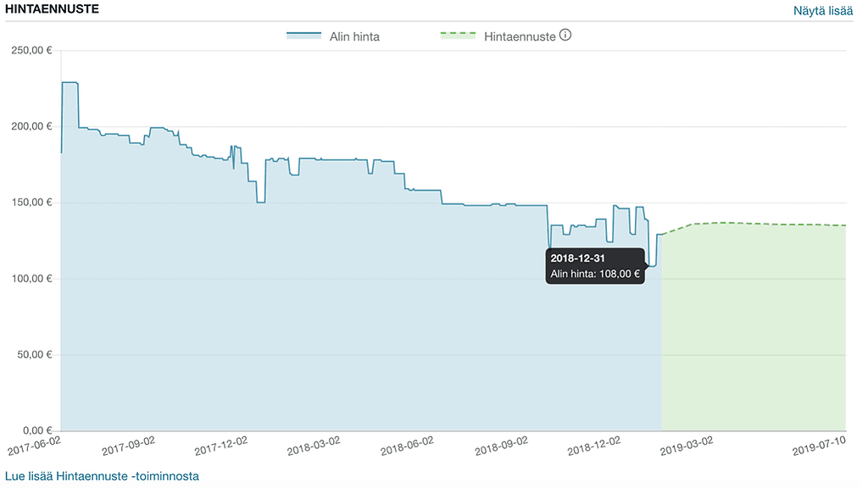Click the 2018-12-31 tooltip box

pyautogui.click(x=595, y=266)
